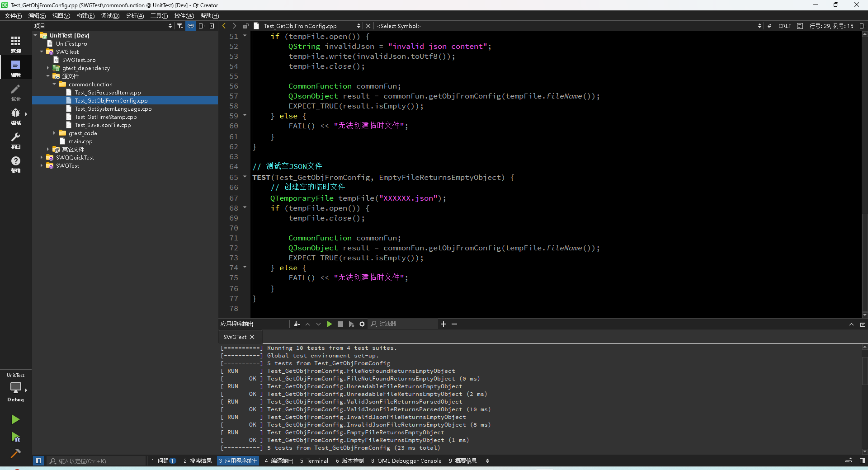
Task: Re-run the application from output toolbar
Action: click(330, 324)
